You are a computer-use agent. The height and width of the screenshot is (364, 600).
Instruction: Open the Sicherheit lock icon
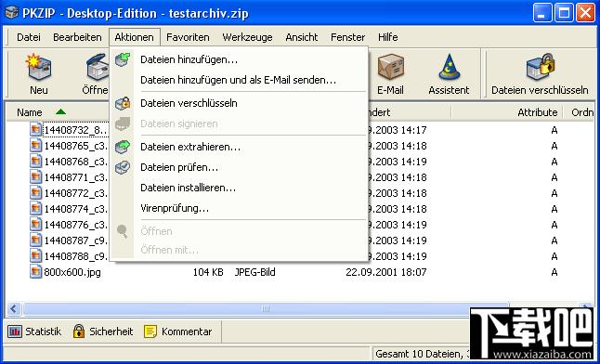click(79, 331)
